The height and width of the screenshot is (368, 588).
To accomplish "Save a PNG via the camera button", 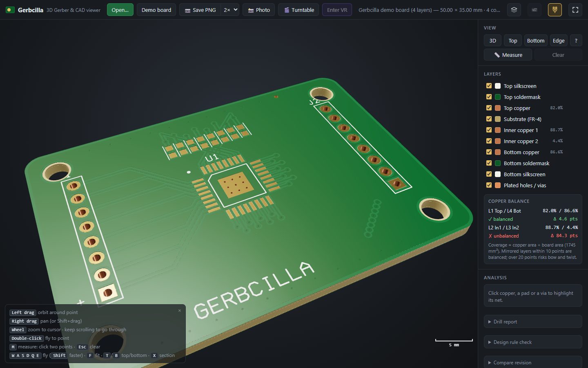I will pos(200,10).
